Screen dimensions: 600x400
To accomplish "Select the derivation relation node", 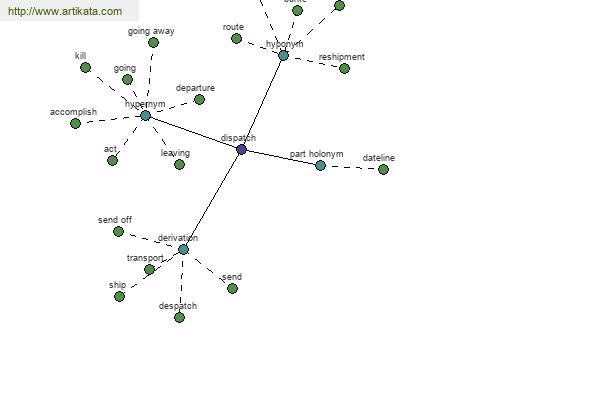I will pyautogui.click(x=183, y=249).
